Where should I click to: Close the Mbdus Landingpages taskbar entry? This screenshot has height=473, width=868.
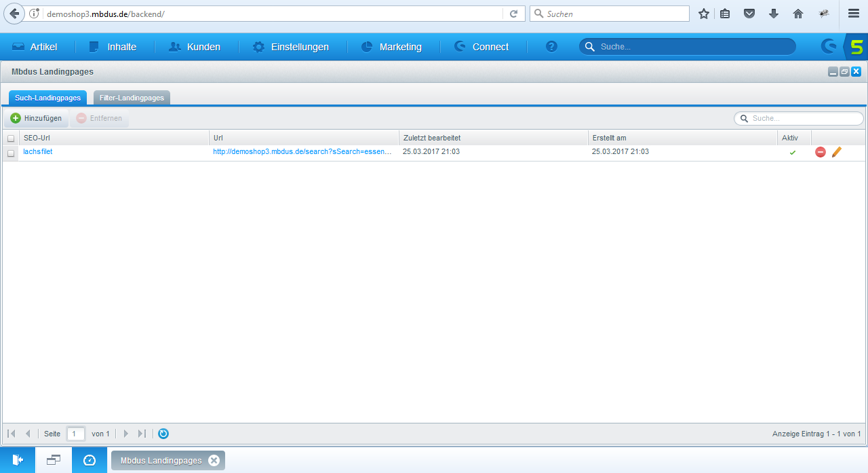[x=214, y=461]
